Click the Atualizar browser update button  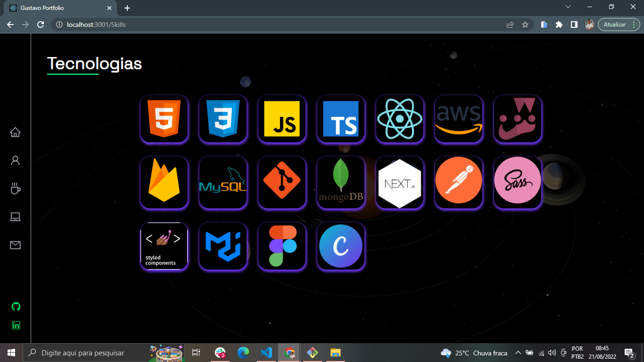619,25
